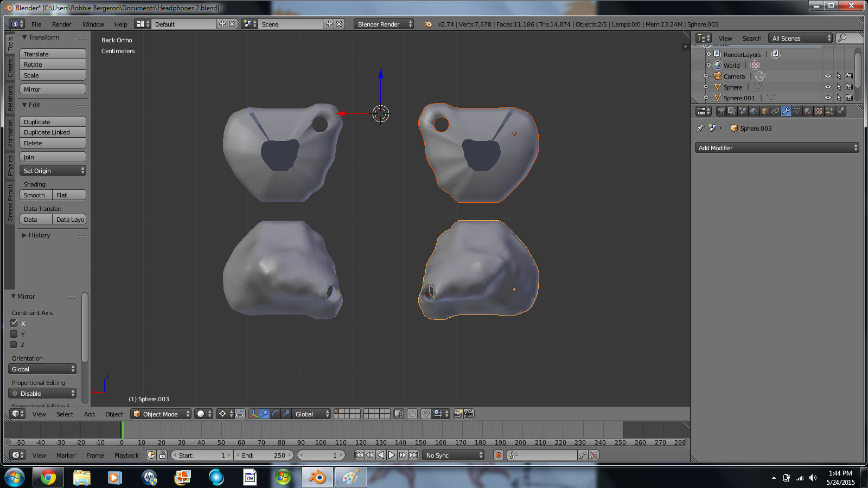Open the Set Origin dropdown
Screen dimensions: 868x488
(53, 170)
